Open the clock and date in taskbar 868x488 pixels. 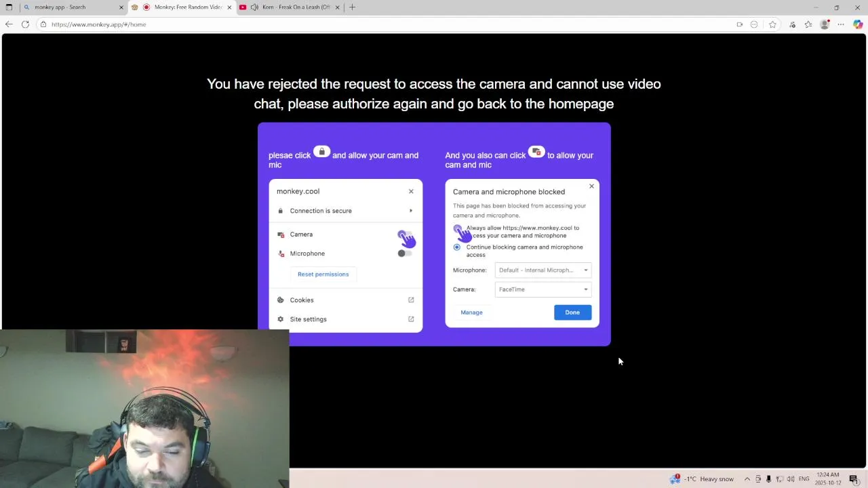828,479
